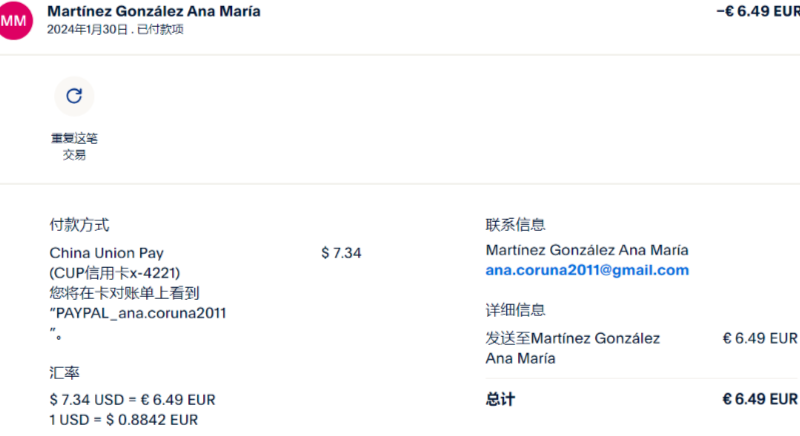800x436 pixels.
Task: Click the 付款方式 section heading
Action: coord(79,225)
